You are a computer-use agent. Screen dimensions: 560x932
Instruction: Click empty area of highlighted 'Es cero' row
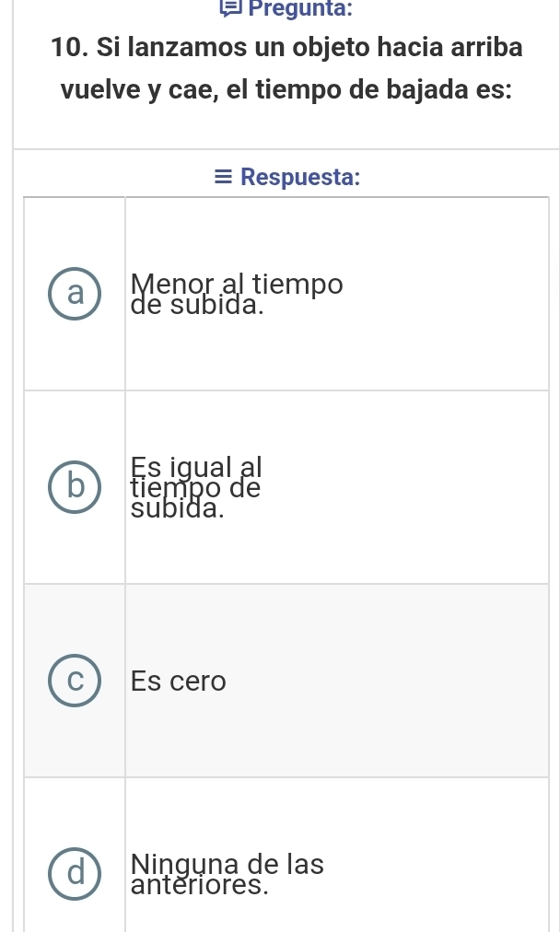[387, 682]
